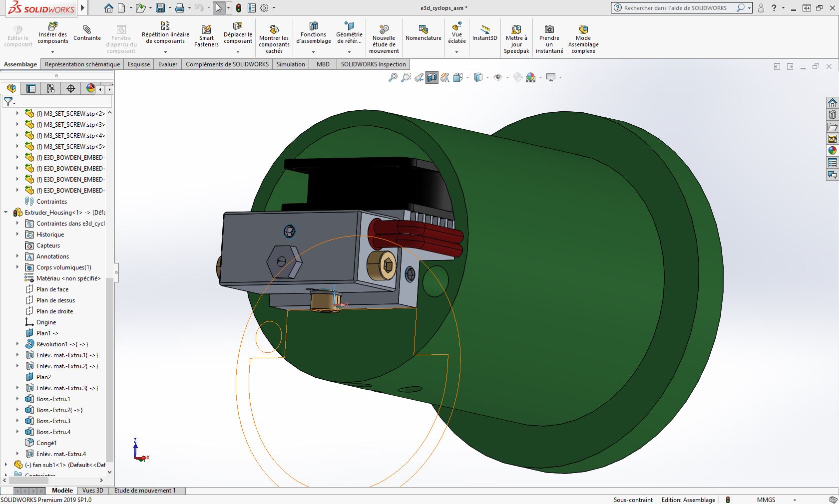Select the Contrainte mate tool
Image resolution: width=839 pixels, height=504 pixels.
[87, 33]
